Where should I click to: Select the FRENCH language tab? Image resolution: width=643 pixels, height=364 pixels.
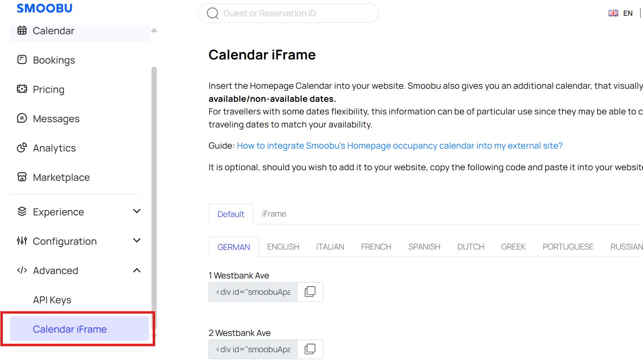click(376, 247)
